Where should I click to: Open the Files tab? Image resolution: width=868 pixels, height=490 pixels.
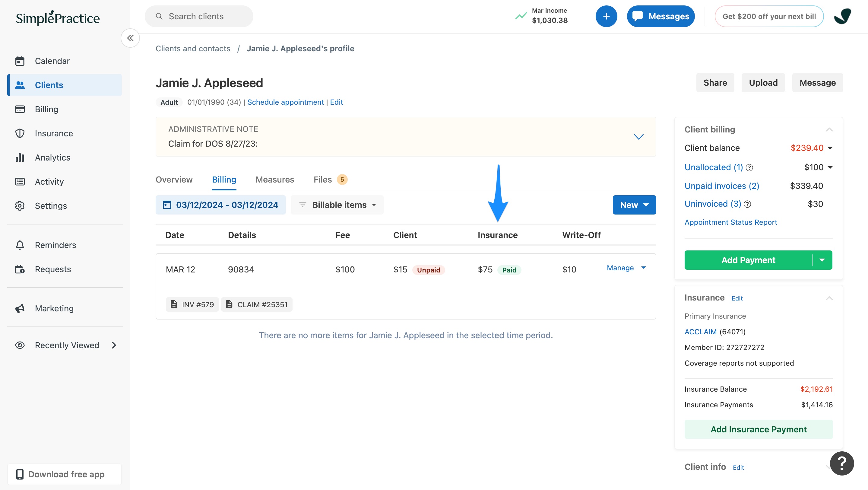tap(330, 180)
